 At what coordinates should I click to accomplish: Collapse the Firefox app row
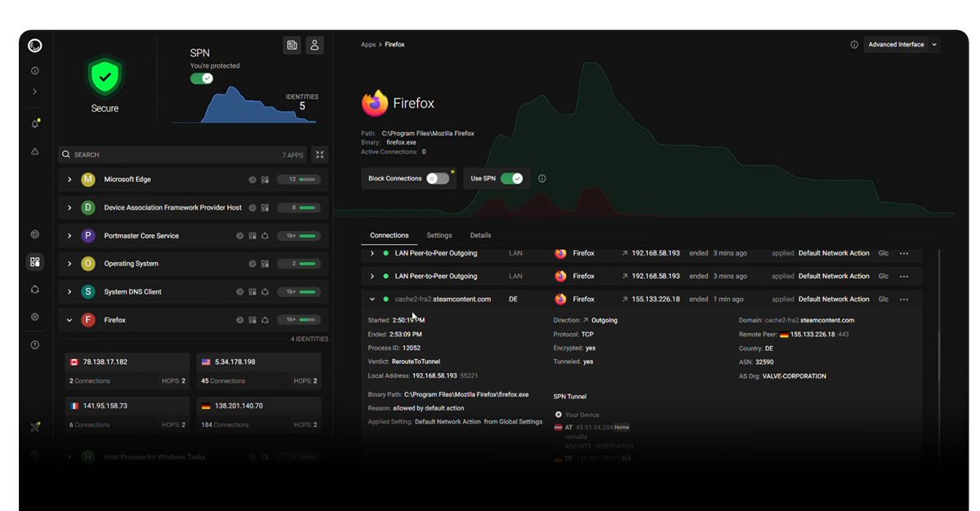69,320
